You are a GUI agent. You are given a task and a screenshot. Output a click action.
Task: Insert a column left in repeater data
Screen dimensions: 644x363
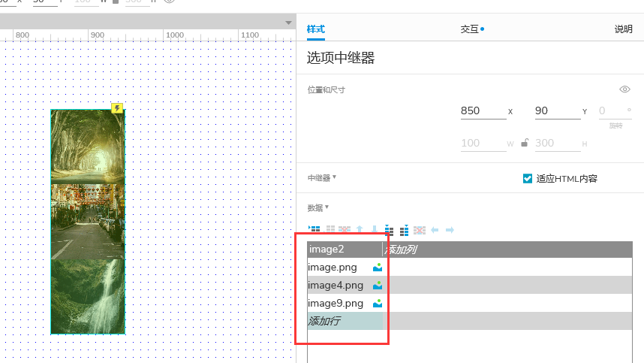click(389, 230)
